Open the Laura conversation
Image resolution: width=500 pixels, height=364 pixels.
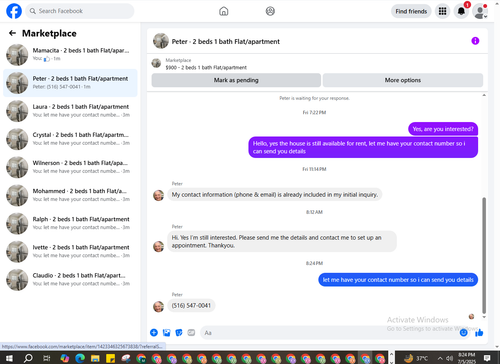[x=70, y=111]
